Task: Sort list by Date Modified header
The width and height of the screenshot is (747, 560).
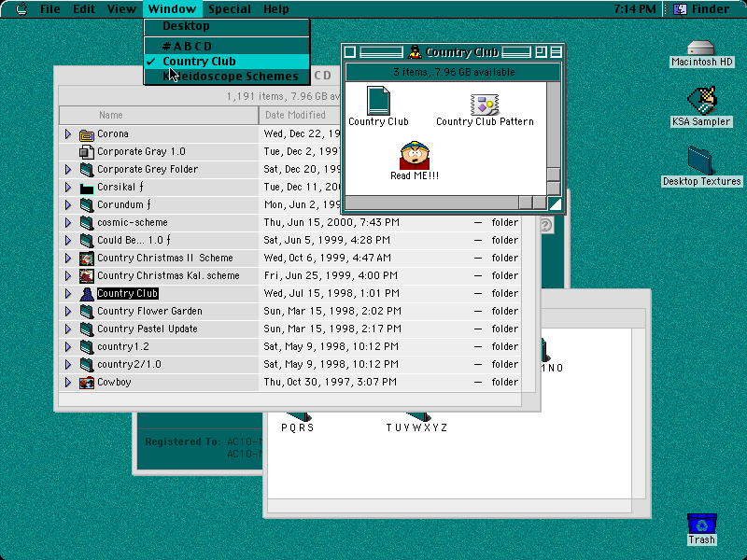Action: [300, 115]
